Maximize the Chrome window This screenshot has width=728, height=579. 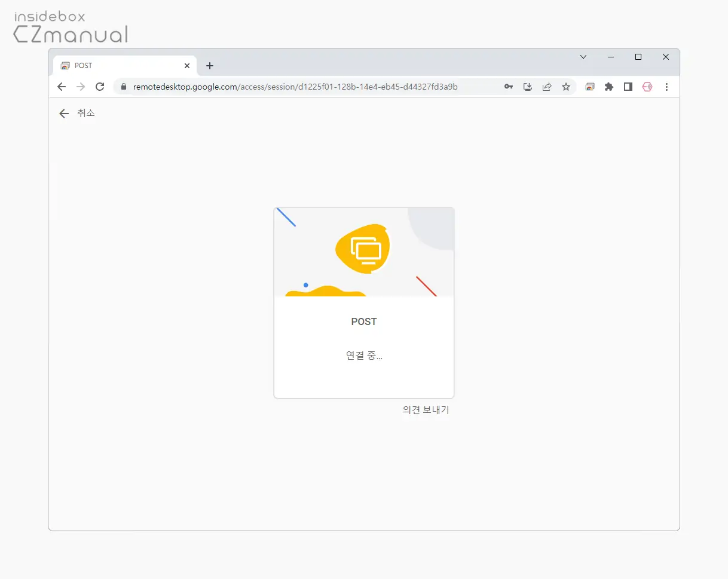[638, 57]
